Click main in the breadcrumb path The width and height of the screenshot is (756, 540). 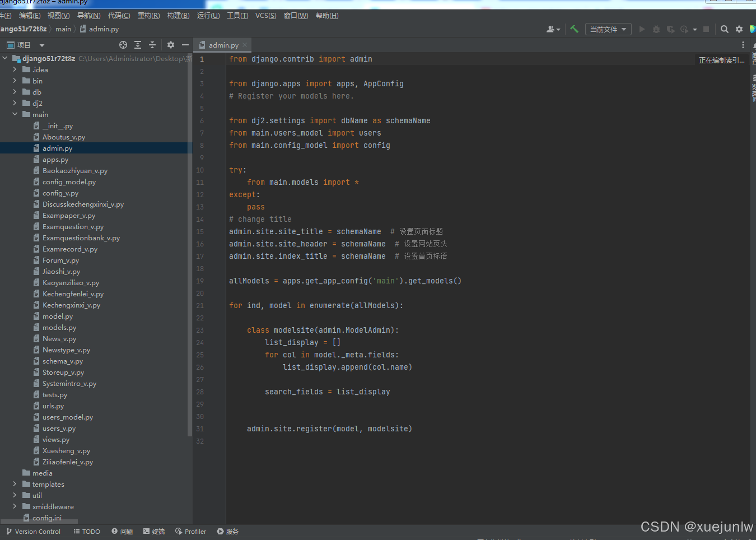[x=63, y=29]
